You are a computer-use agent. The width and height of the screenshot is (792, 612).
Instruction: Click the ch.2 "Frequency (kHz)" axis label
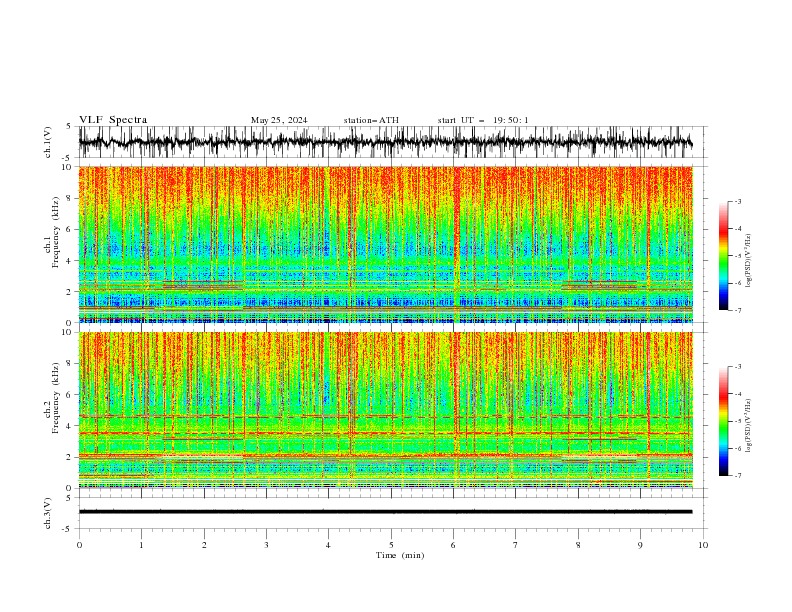point(56,398)
